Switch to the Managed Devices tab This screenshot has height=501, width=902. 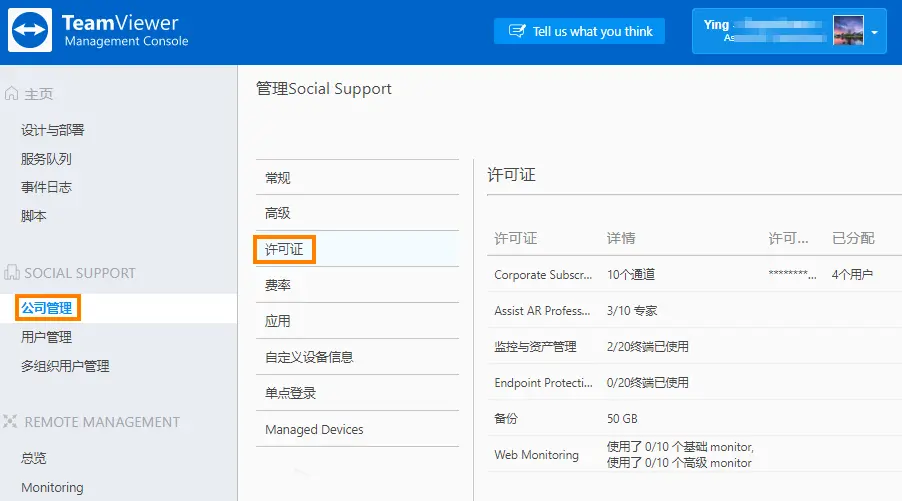(x=357, y=429)
